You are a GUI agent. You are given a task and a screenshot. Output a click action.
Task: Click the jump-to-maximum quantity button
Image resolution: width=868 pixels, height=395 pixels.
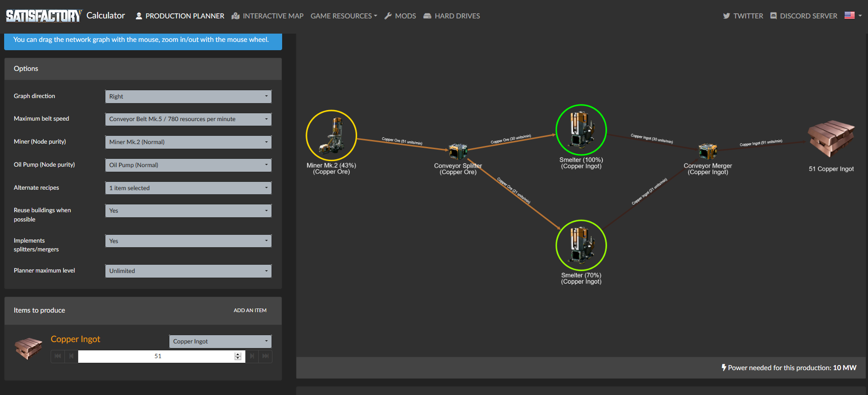(x=266, y=356)
